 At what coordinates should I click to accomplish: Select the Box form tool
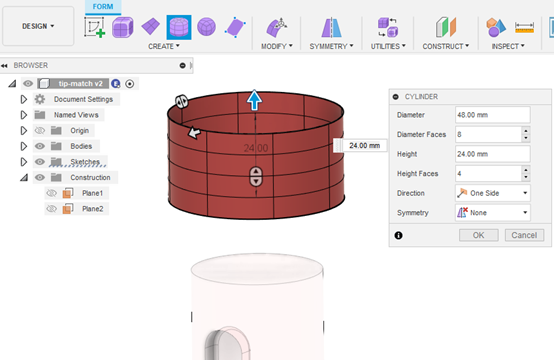pyautogui.click(x=123, y=27)
